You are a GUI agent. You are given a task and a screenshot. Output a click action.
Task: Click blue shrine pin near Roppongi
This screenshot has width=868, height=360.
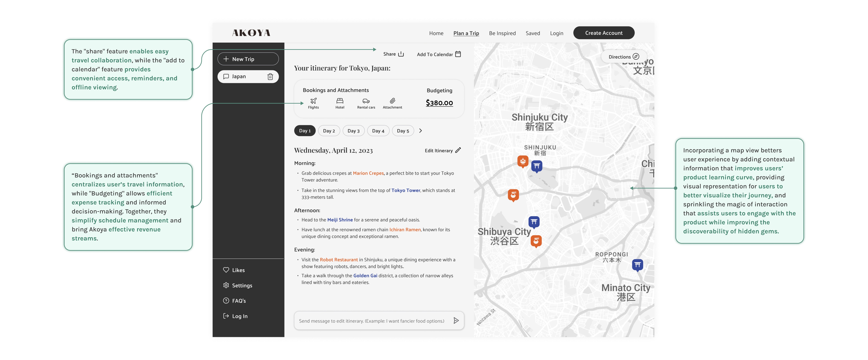click(637, 265)
